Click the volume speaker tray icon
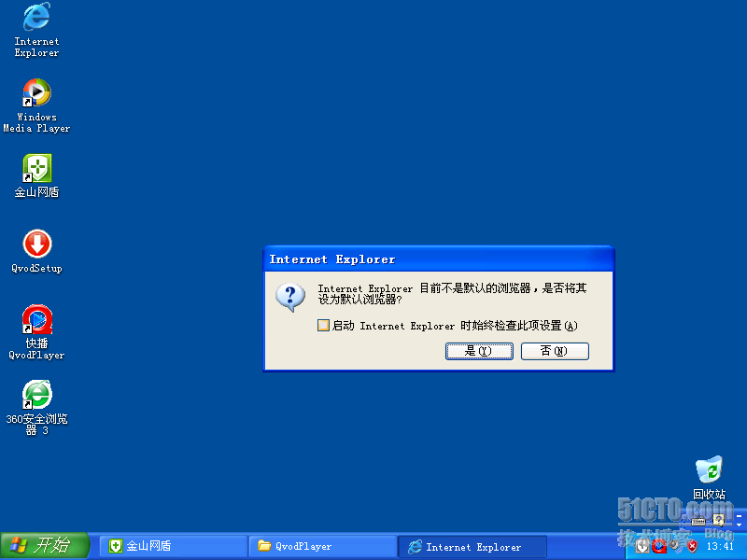The width and height of the screenshot is (747, 560). pos(674,545)
